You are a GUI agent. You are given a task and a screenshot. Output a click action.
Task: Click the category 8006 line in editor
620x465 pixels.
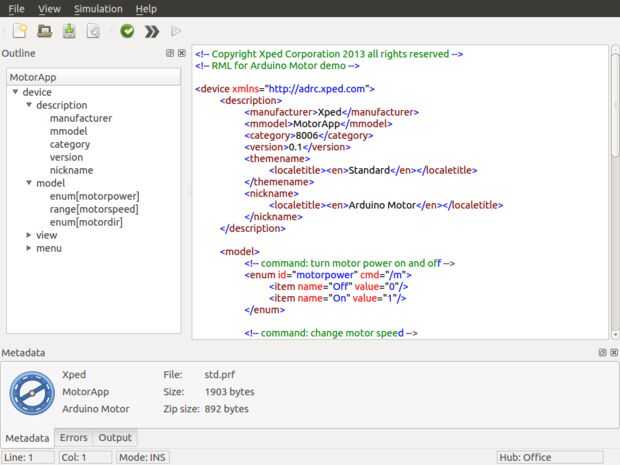(x=308, y=135)
